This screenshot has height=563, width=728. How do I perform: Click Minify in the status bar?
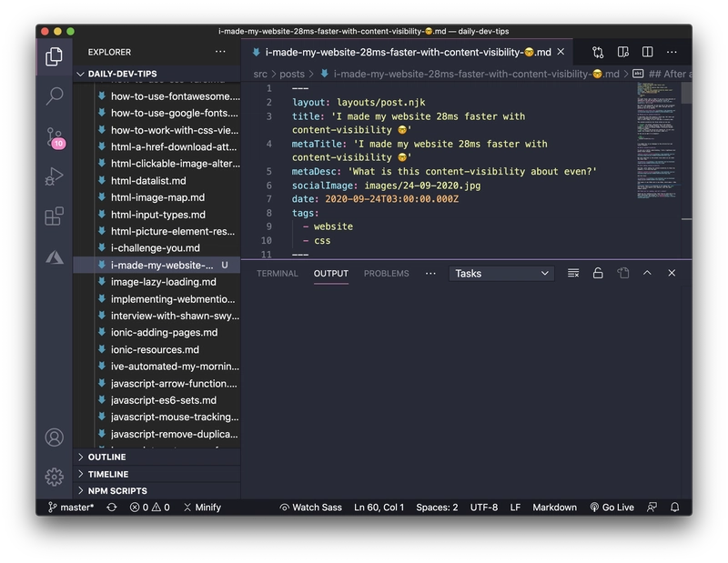[200, 507]
